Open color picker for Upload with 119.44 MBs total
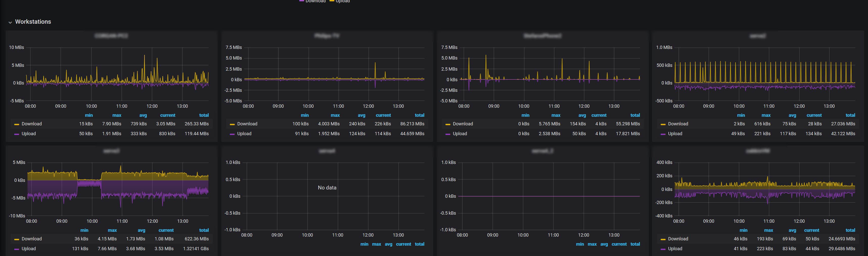Viewport: 868px width, 256px height. [16, 134]
